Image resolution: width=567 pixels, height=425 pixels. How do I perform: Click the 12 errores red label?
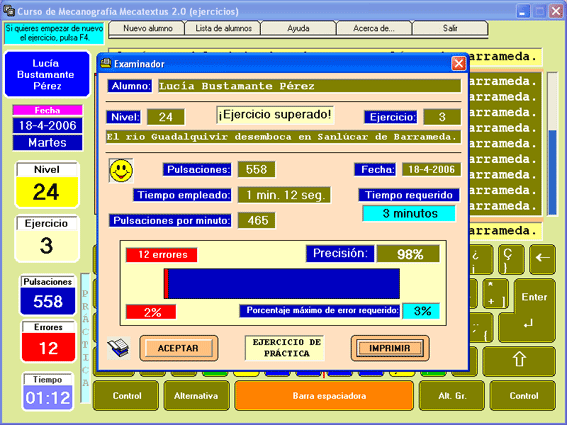tap(162, 255)
